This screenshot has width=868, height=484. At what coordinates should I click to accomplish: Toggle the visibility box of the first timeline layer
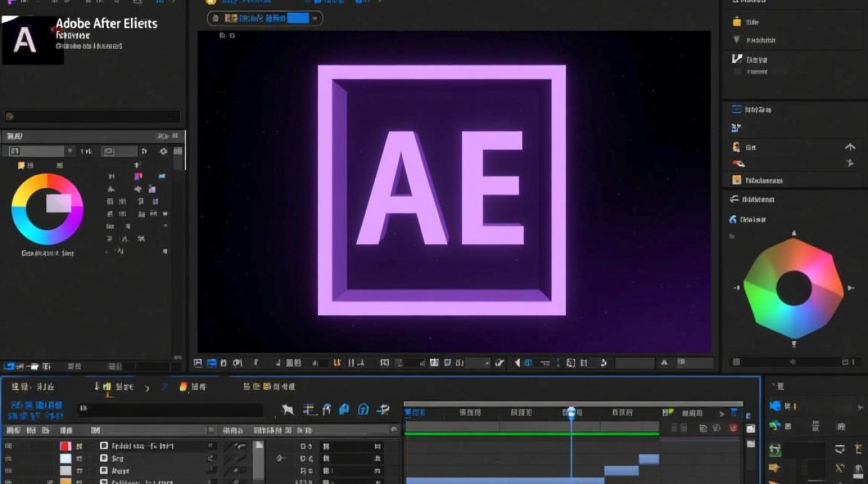[x=103, y=446]
